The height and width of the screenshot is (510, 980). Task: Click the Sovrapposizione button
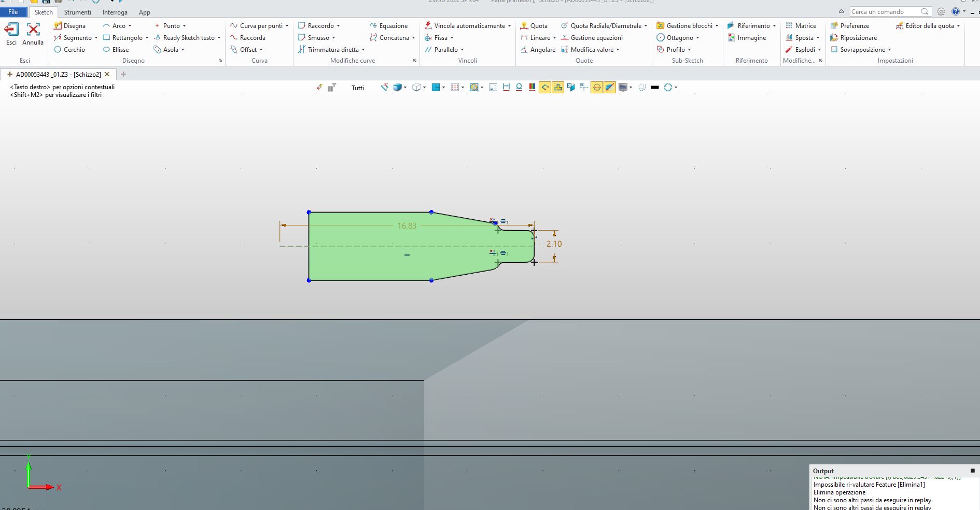(x=858, y=49)
